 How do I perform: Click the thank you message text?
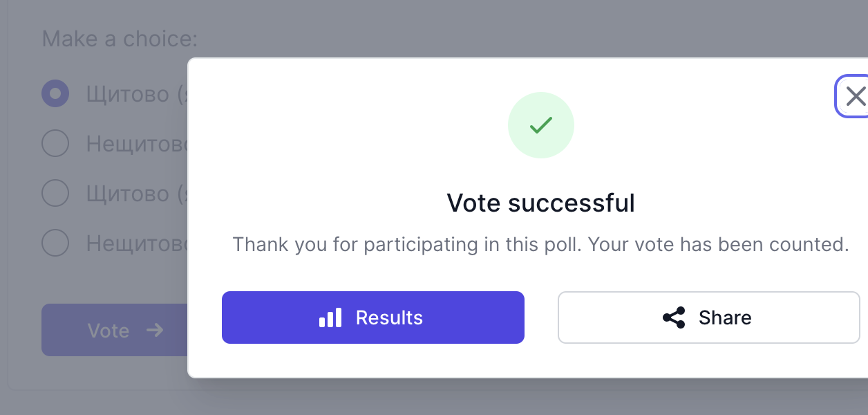tap(540, 245)
